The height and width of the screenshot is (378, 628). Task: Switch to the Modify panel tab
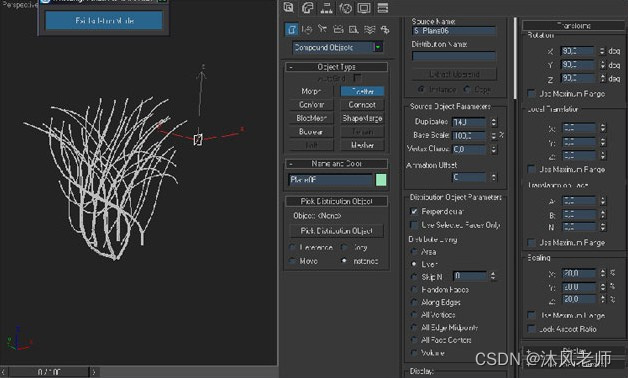pyautogui.click(x=308, y=8)
